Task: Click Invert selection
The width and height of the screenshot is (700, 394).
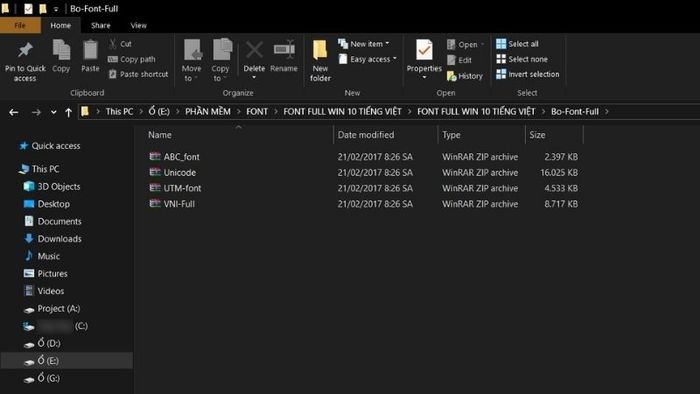Action: (528, 74)
